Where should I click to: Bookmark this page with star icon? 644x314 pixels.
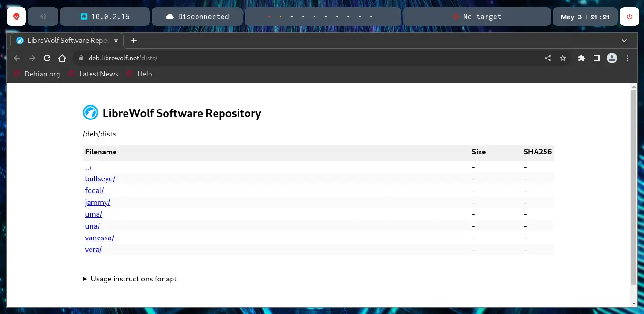click(x=563, y=58)
